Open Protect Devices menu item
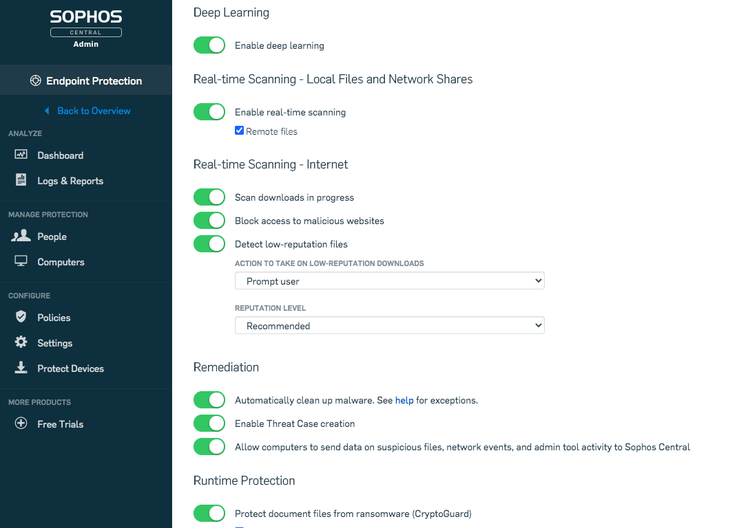 70,368
